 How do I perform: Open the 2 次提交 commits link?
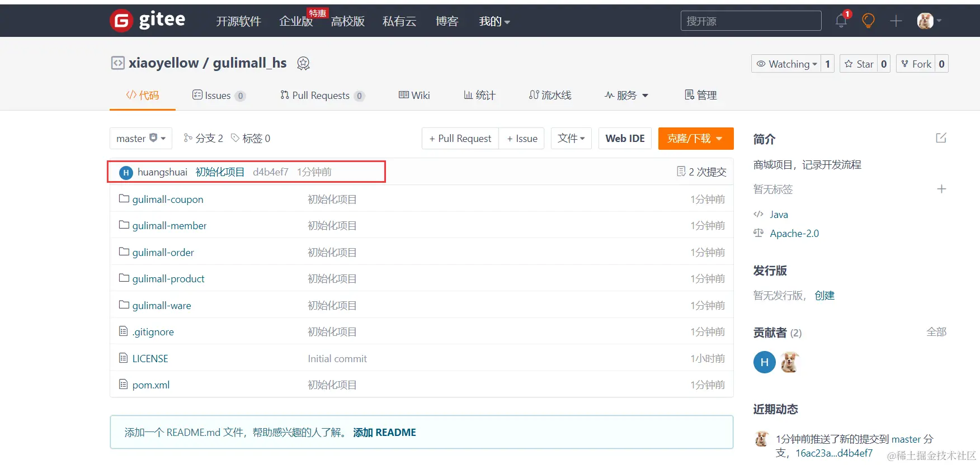pos(701,172)
